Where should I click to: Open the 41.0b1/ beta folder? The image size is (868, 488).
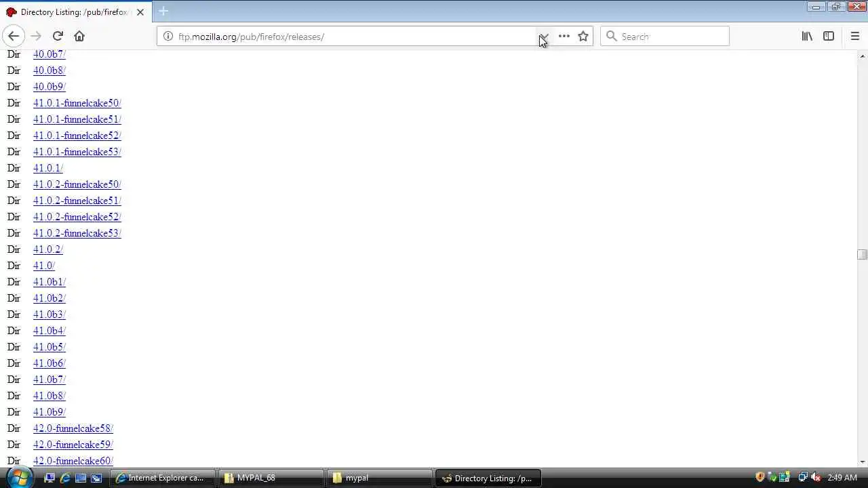tap(50, 282)
